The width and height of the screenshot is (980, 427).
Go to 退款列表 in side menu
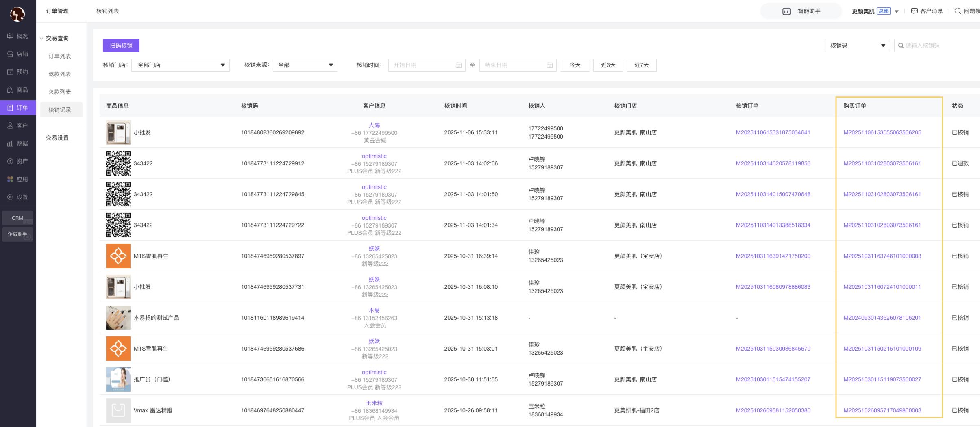click(x=60, y=74)
